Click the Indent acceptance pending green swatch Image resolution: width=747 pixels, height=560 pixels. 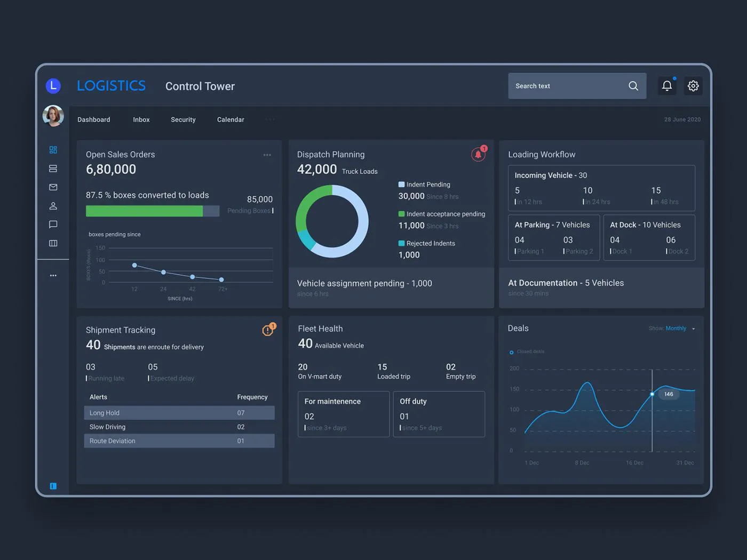coord(401,214)
